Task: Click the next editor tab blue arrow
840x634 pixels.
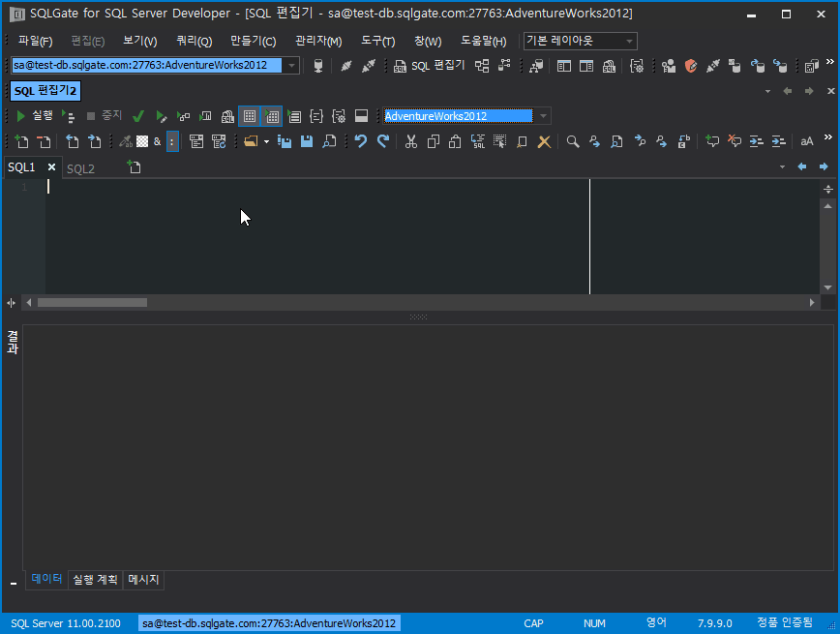Action: coord(824,167)
